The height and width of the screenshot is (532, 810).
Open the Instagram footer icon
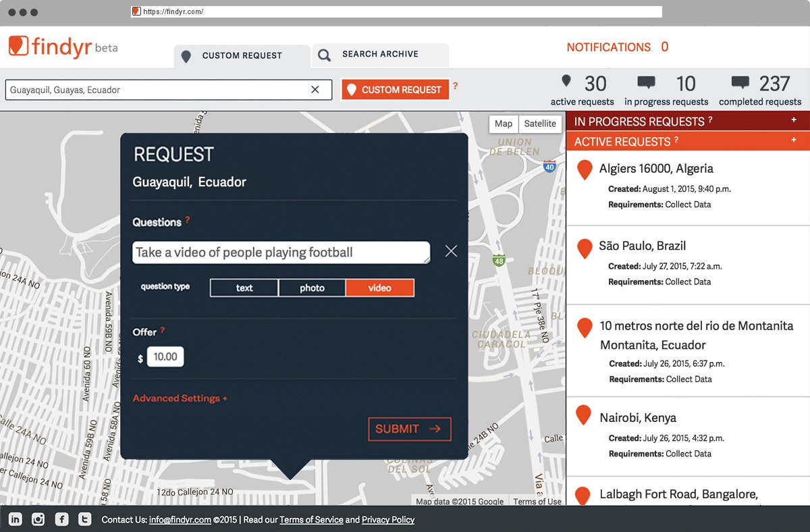(38, 519)
